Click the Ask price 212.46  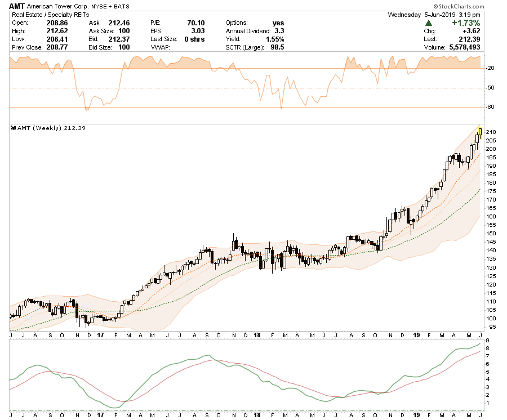point(119,23)
